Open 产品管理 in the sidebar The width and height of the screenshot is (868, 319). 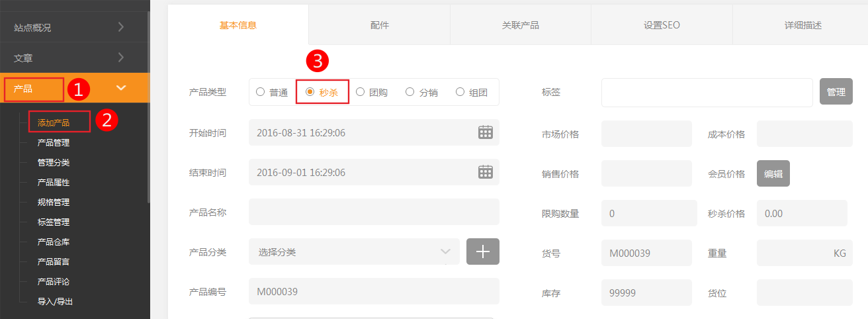pos(54,143)
